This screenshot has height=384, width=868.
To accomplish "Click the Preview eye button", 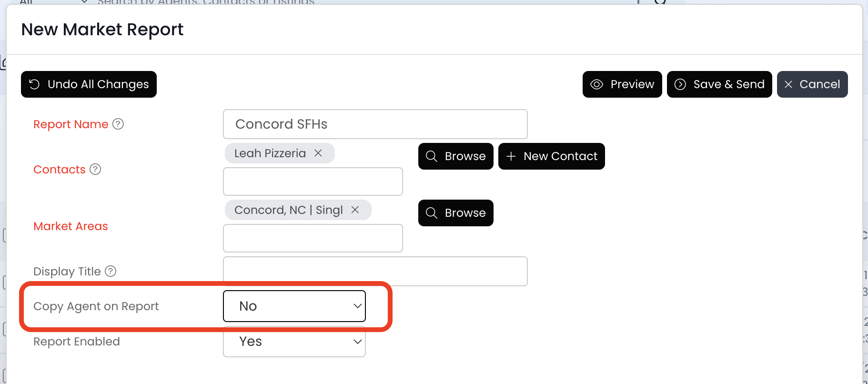I will [622, 84].
